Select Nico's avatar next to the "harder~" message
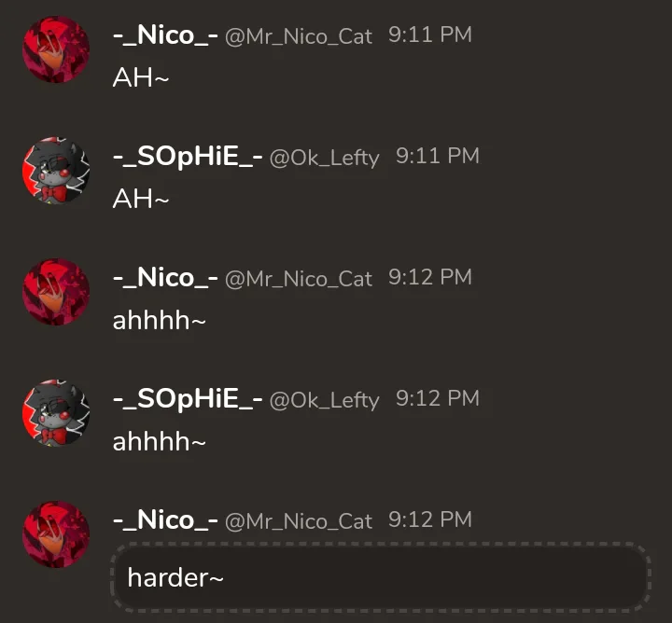This screenshot has height=623, width=672. (56, 534)
